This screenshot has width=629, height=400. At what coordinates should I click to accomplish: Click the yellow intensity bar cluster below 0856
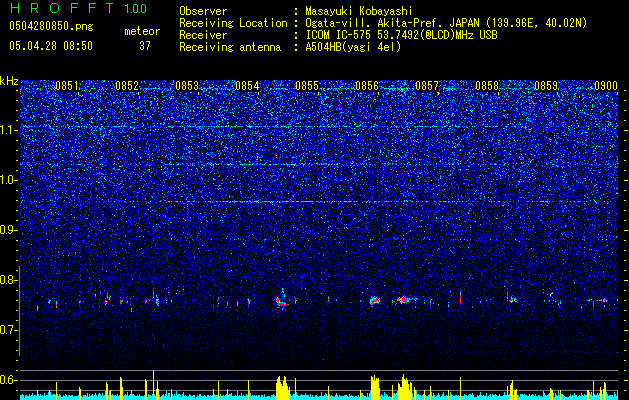click(x=375, y=388)
